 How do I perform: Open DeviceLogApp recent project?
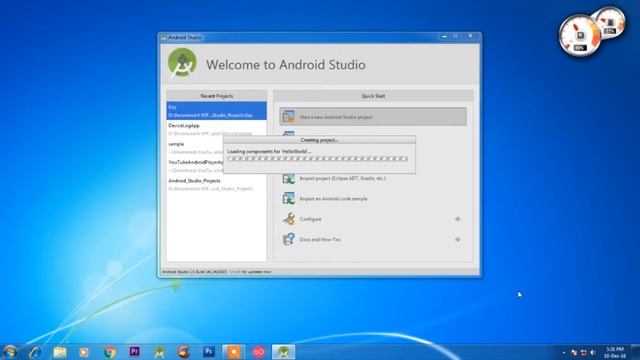coord(216,129)
